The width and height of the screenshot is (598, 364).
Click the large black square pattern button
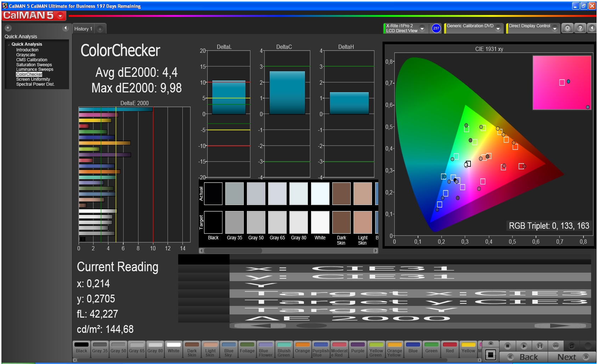(491, 354)
